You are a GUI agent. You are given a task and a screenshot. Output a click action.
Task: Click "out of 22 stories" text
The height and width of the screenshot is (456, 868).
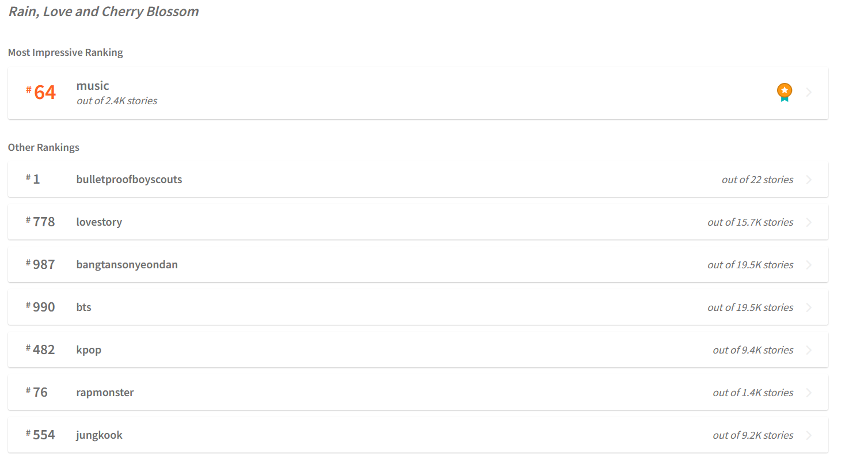tap(757, 180)
